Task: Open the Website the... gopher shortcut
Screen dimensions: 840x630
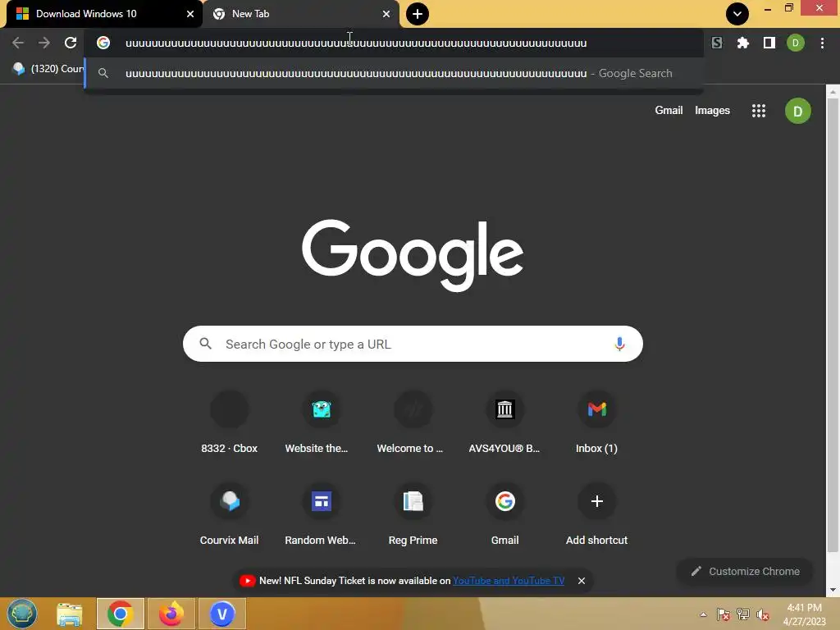Action: pos(321,423)
